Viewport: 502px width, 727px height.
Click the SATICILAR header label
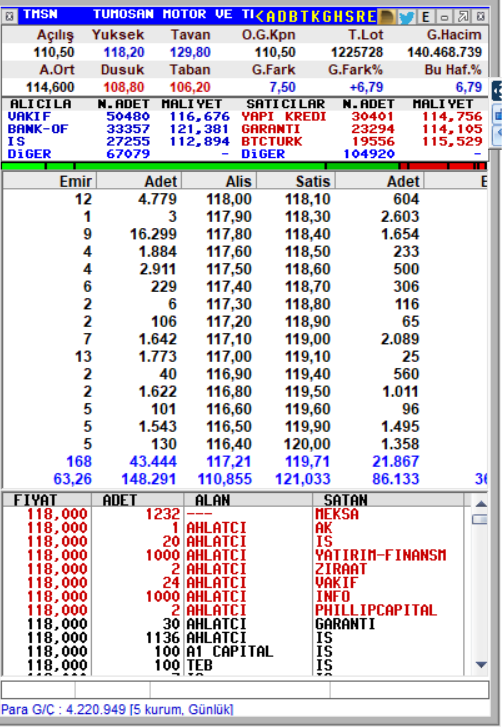point(286,104)
